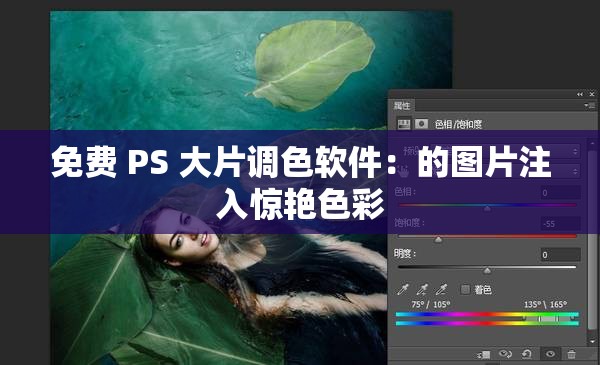Open the Properties panel flyout menu
Screen dimensions: 600x365
coord(591,105)
